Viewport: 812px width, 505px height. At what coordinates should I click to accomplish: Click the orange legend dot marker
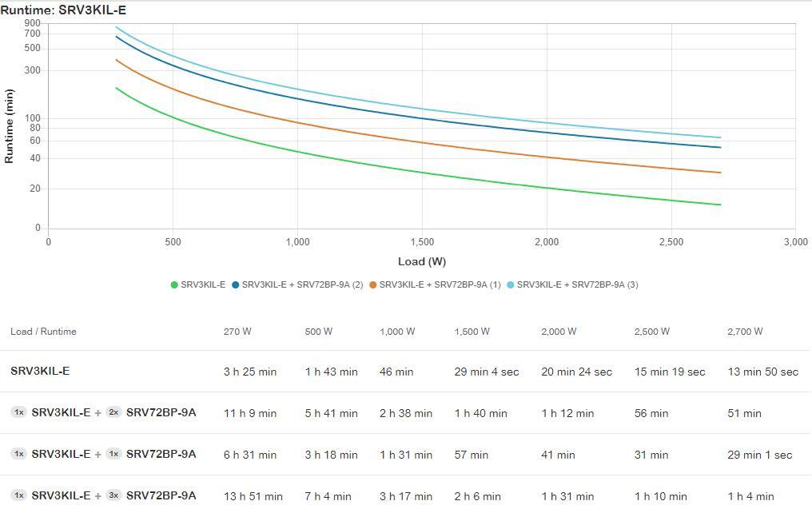click(372, 285)
